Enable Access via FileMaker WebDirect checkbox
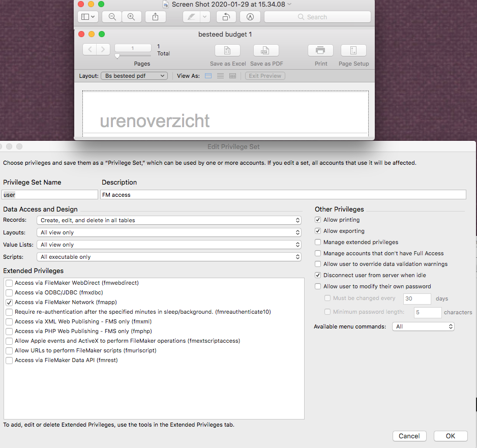Image resolution: width=477 pixels, height=448 pixels. tap(9, 283)
